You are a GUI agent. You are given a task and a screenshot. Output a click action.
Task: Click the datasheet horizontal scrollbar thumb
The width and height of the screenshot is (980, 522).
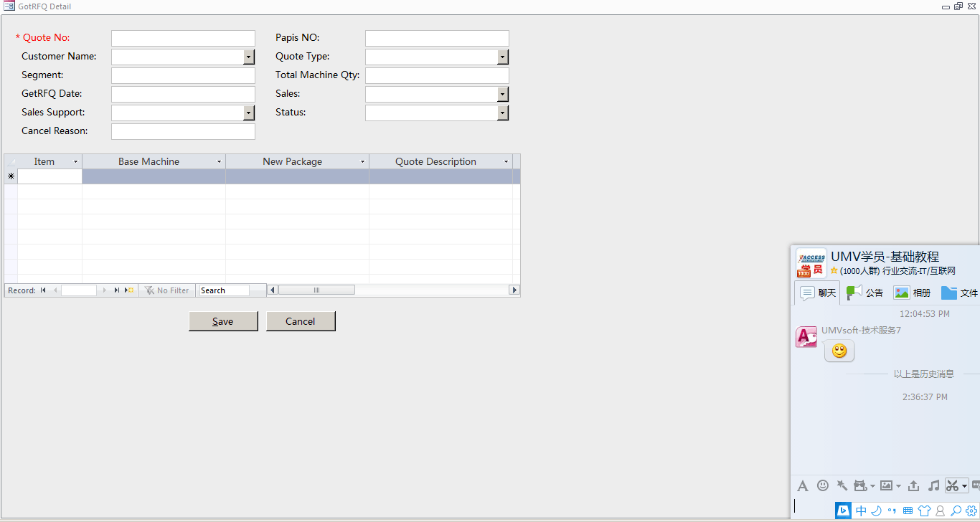[316, 290]
